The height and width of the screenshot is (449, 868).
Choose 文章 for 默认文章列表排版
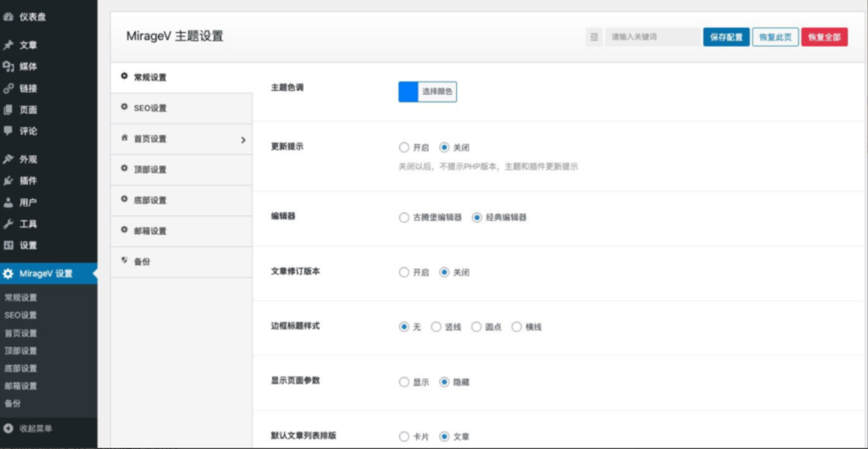(x=444, y=436)
